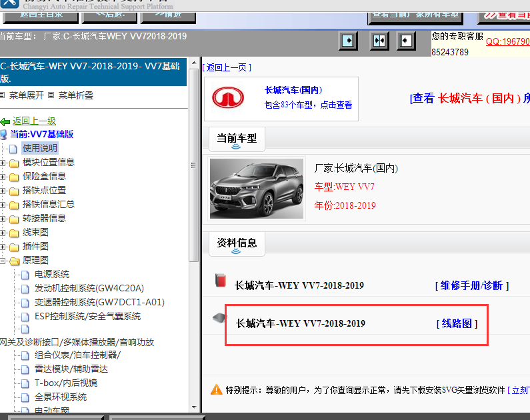Click the document icon beside 使用说明

click(x=13, y=149)
